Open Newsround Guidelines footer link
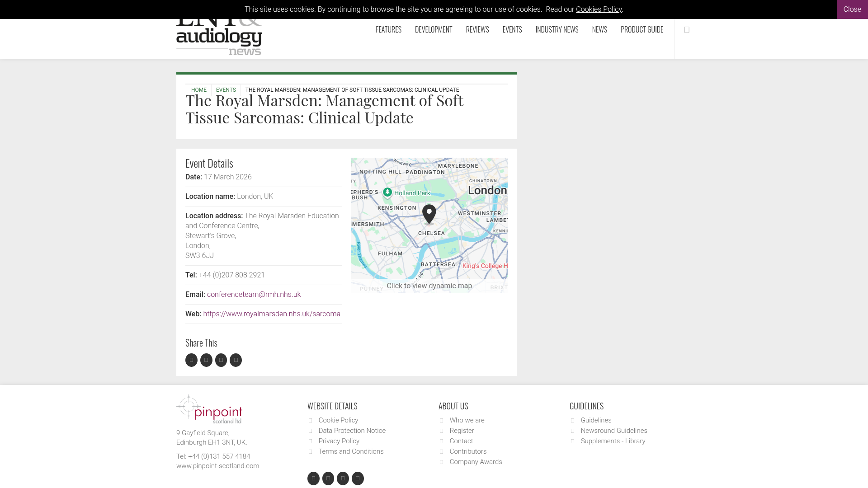Screen dimensions: 868x488 [x=614, y=431]
